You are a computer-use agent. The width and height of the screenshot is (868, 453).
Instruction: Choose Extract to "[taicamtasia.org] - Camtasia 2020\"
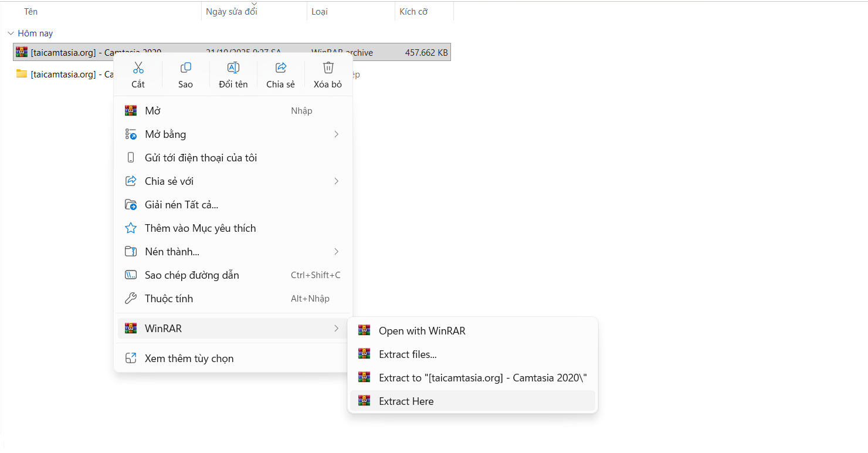[482, 378]
